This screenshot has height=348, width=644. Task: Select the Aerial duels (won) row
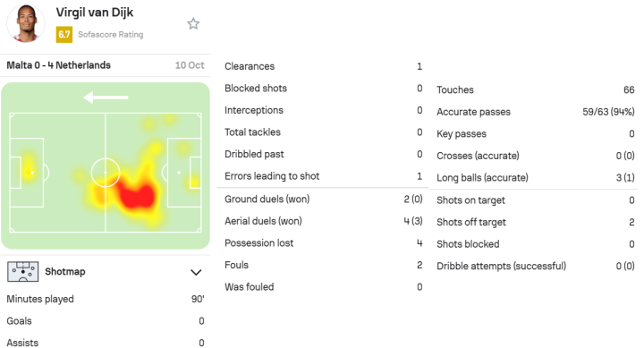(323, 221)
